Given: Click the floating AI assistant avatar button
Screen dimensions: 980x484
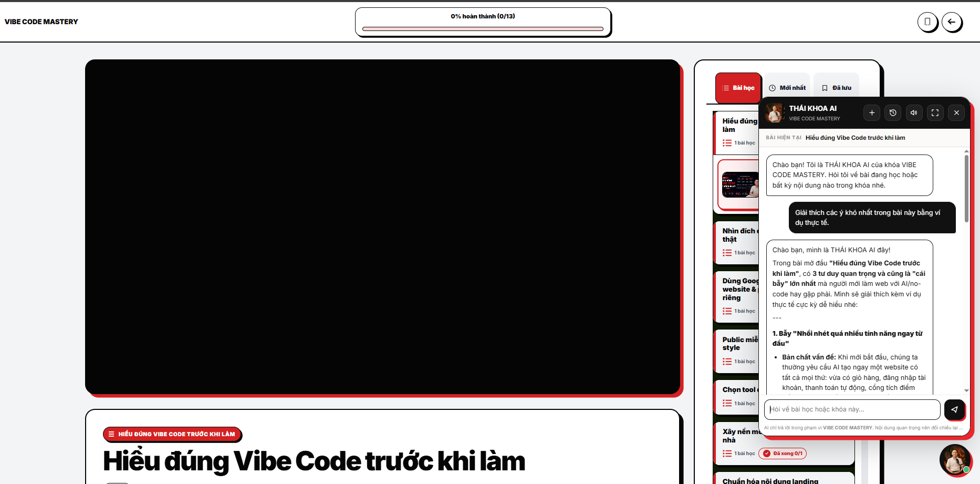Looking at the screenshot, I should (955, 460).
